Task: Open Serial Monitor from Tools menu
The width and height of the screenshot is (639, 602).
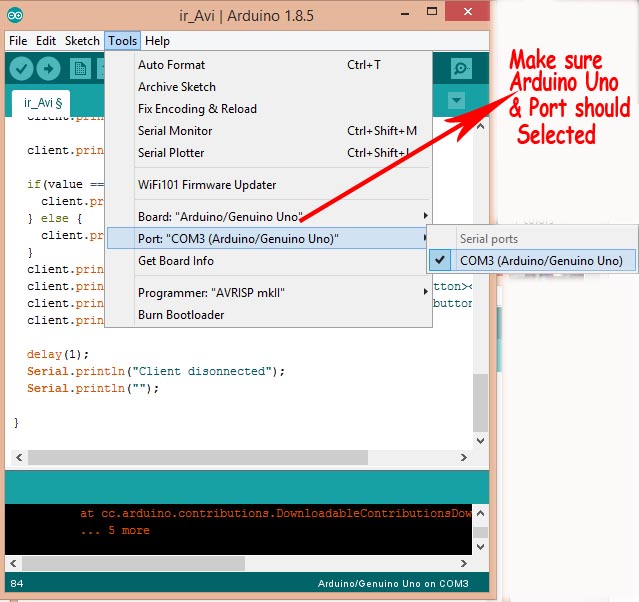Action: (269, 131)
